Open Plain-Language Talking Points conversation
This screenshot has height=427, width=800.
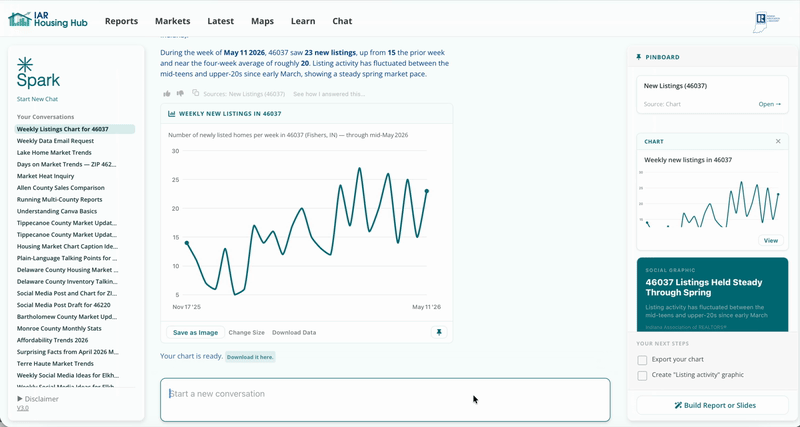[x=67, y=258]
